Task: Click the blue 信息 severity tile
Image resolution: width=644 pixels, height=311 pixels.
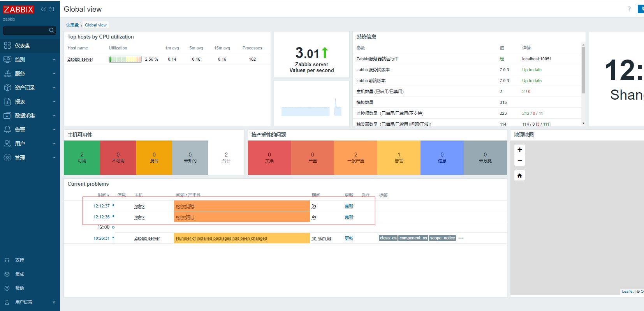Action: click(x=442, y=158)
